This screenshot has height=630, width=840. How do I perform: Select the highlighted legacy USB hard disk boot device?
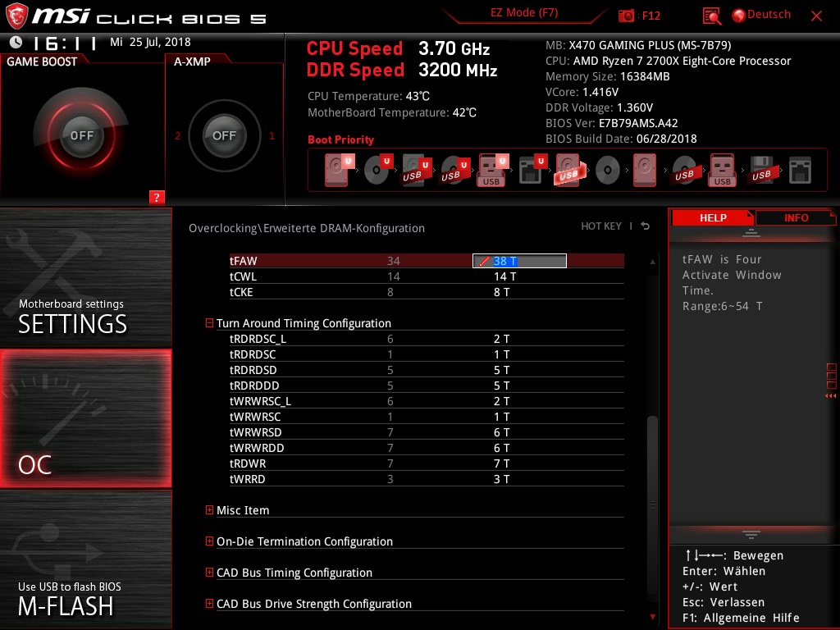[x=570, y=170]
